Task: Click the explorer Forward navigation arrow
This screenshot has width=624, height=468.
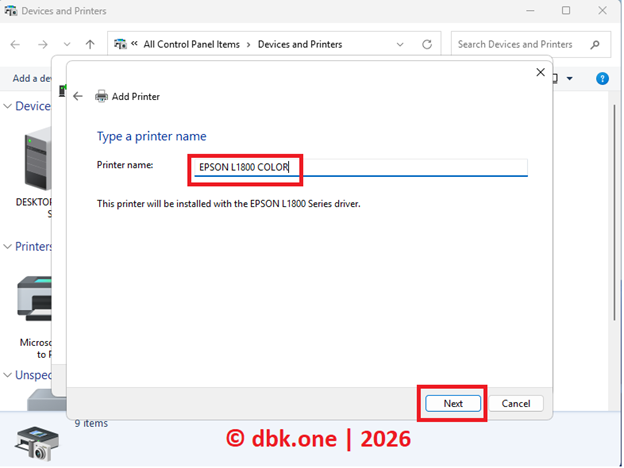Action: (42, 44)
